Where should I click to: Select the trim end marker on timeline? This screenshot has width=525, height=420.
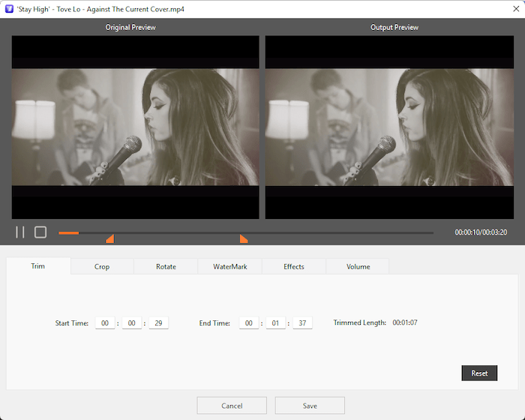click(244, 238)
